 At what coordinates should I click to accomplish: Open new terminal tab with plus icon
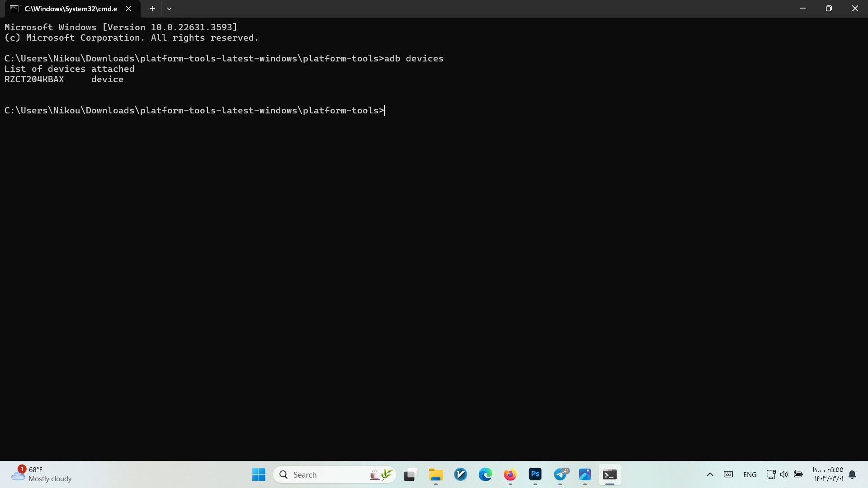[151, 8]
